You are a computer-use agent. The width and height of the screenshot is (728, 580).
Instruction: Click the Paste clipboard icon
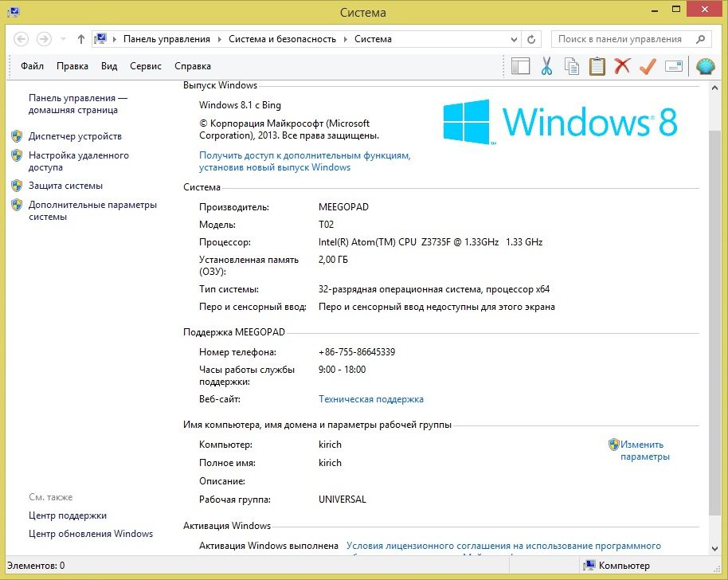597,66
